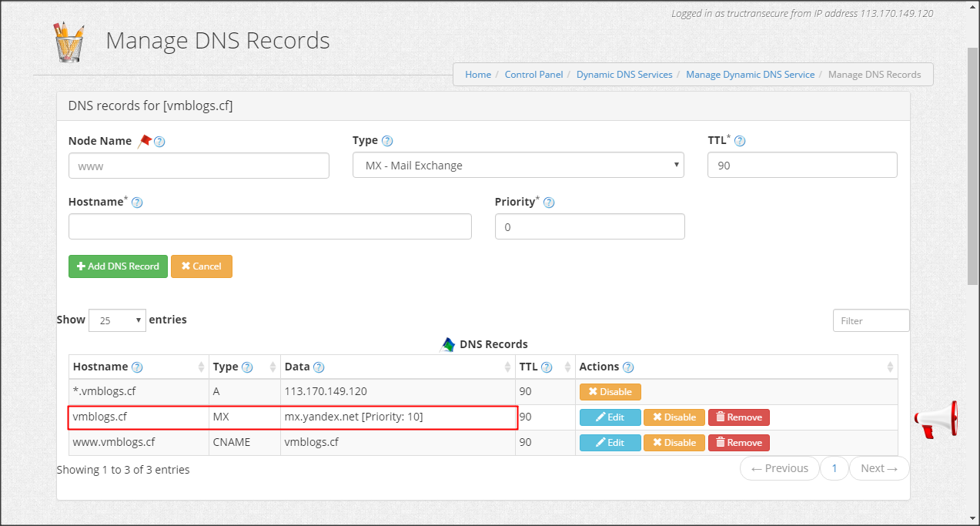Open the Show entries count dropdown
The width and height of the screenshot is (980, 526).
tap(117, 320)
